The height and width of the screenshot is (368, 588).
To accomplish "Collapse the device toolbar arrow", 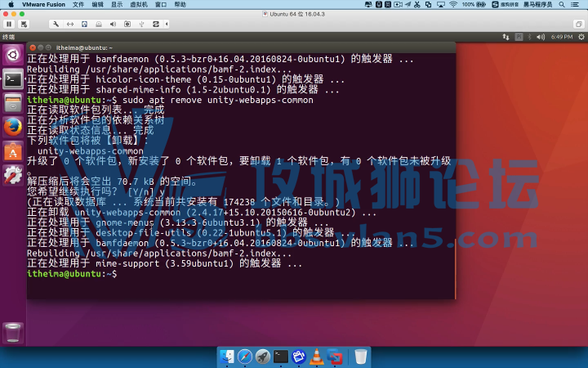I will click(x=167, y=24).
